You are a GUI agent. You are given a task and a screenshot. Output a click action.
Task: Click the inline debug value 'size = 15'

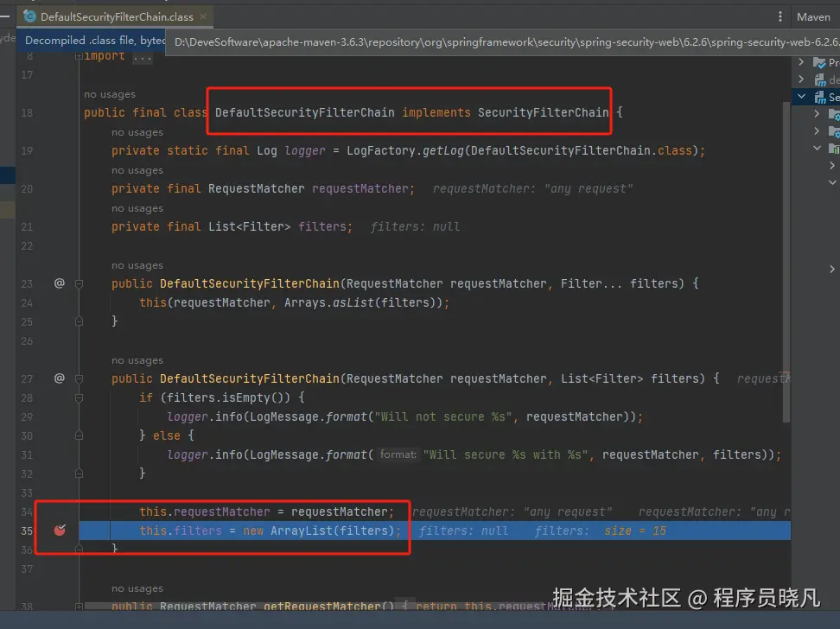click(635, 531)
